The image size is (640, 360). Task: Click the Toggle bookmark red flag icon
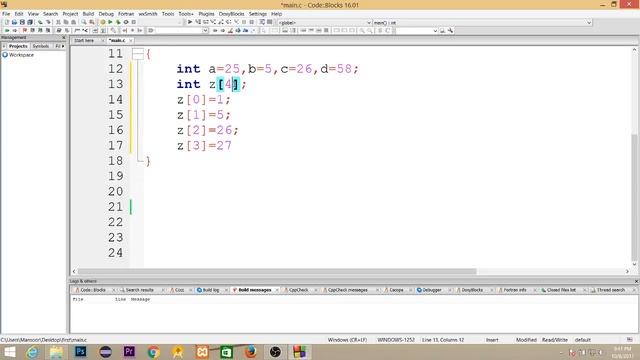point(25,31)
